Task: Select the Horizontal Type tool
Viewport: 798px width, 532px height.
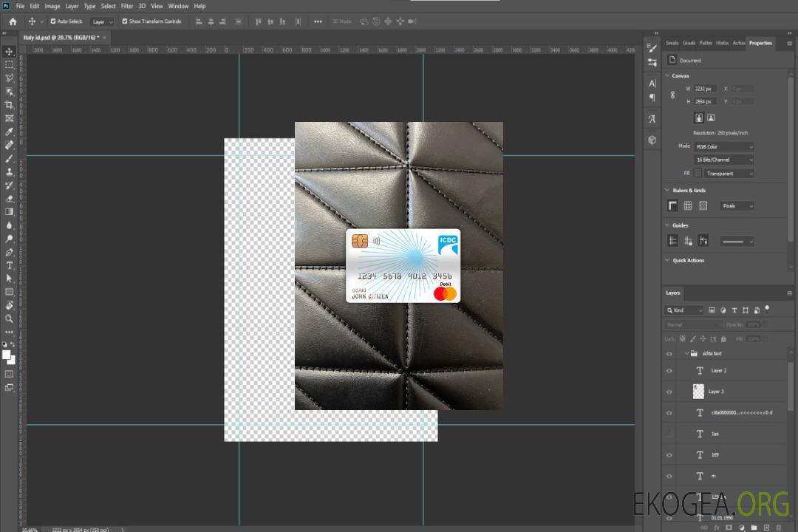Action: tap(10, 265)
